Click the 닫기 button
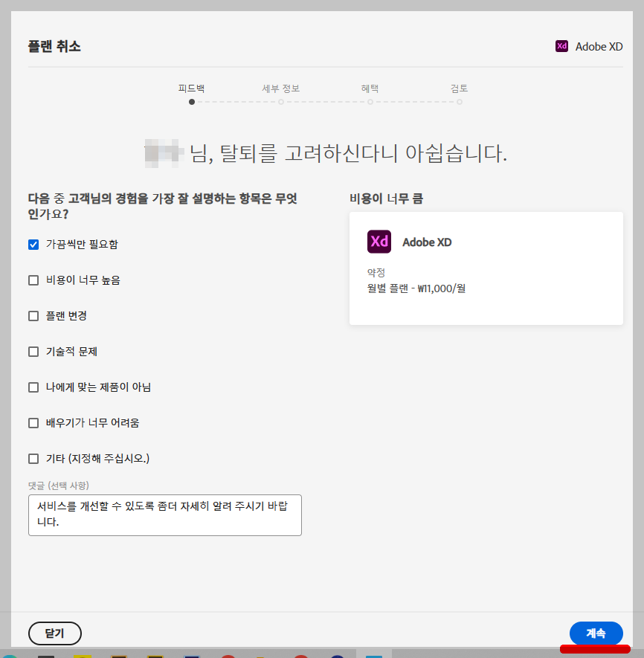644x658 pixels. click(x=55, y=633)
